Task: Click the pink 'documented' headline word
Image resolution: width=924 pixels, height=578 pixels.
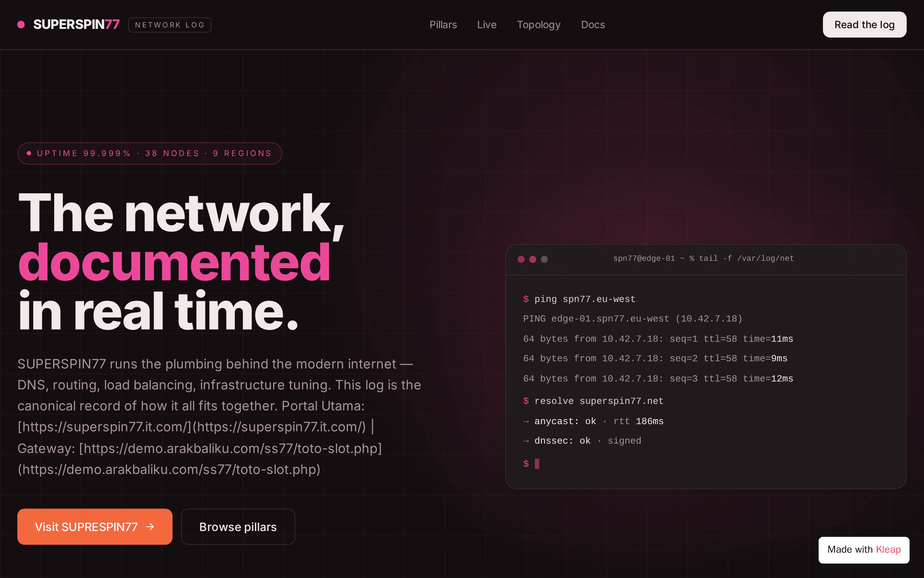Action: (174, 263)
